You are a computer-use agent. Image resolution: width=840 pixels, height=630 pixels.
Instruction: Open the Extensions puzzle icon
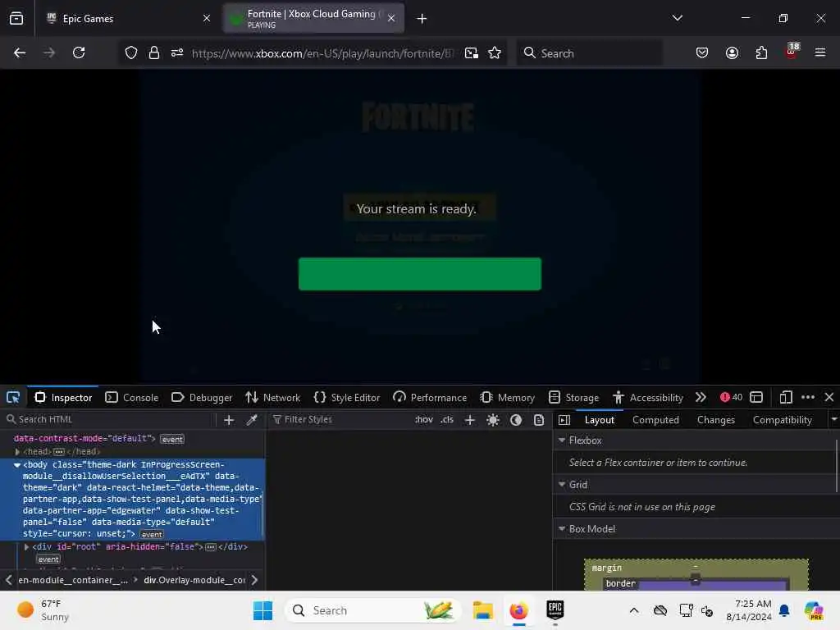[761, 52]
